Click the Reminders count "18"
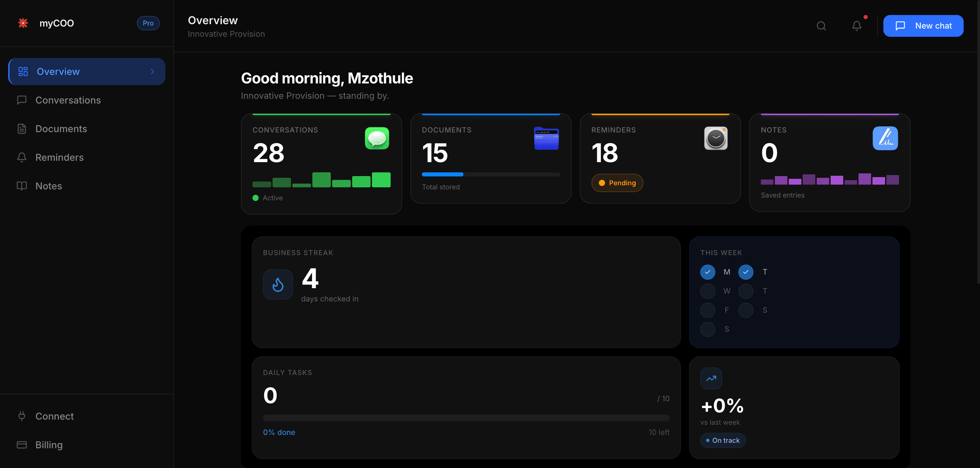 (x=605, y=153)
